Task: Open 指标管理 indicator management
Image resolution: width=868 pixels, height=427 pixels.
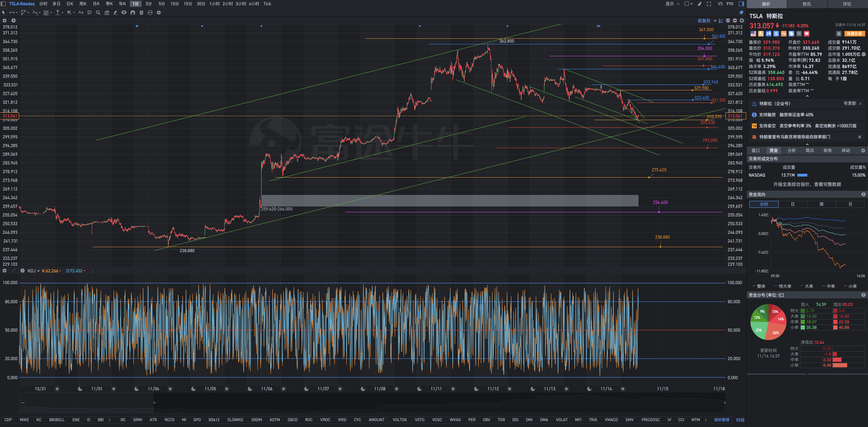Action: click(x=721, y=420)
